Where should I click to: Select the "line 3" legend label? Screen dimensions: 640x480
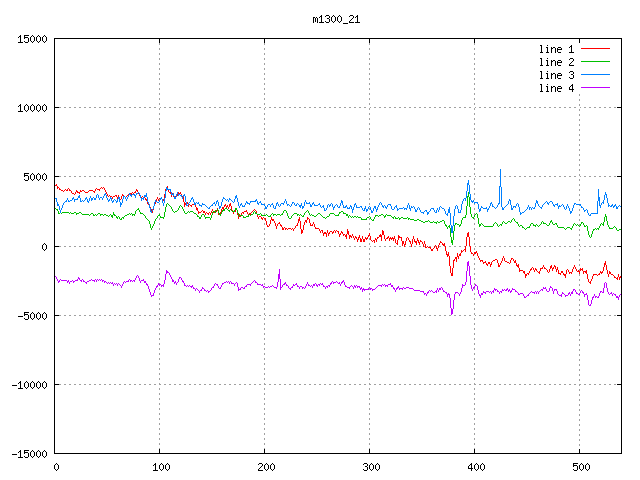point(556,75)
